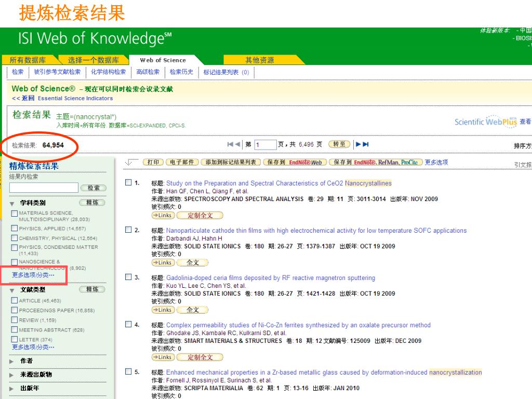Click 精炼 button for 文献类型
Viewport: 532px width, 399px height.
tap(92, 289)
